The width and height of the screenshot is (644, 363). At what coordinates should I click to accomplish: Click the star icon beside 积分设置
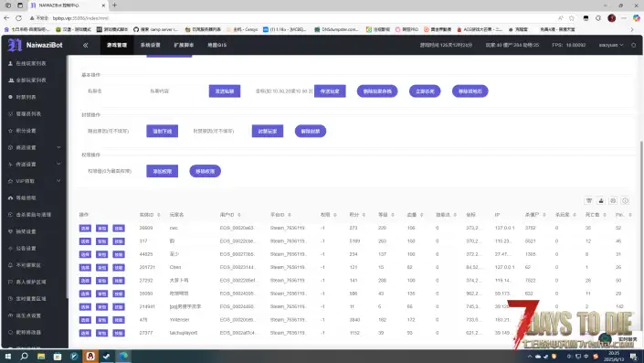click(x=10, y=131)
